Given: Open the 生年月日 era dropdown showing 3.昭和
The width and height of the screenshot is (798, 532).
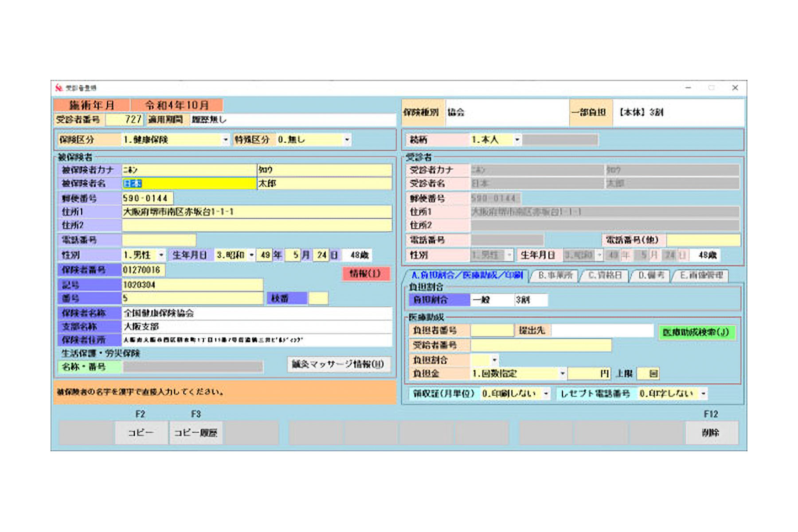Looking at the screenshot, I should tap(251, 255).
